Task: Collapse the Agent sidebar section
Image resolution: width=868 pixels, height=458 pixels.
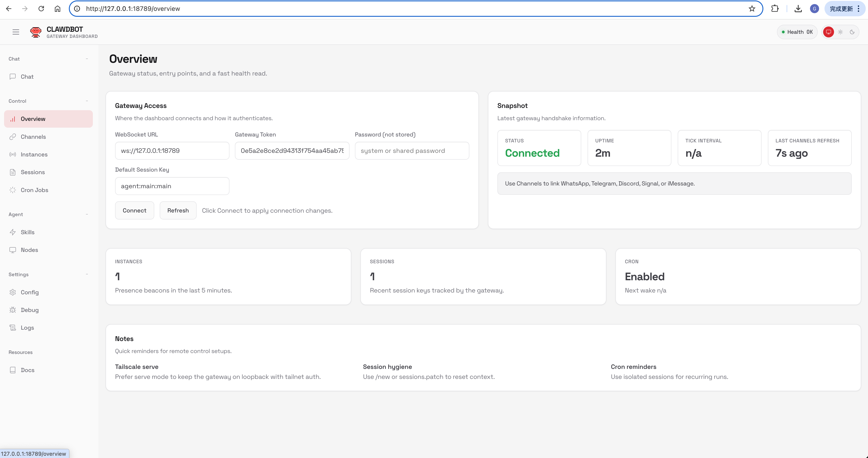Action: (x=87, y=214)
